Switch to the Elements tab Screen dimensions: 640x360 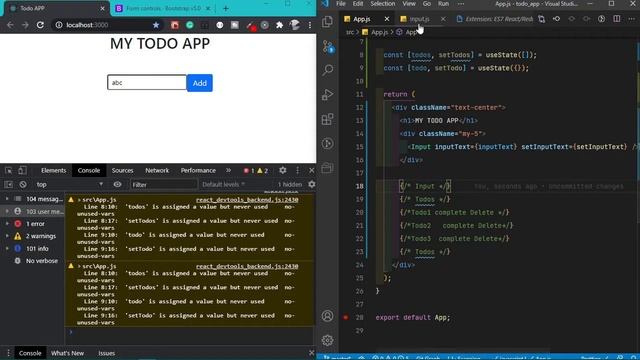[53, 170]
